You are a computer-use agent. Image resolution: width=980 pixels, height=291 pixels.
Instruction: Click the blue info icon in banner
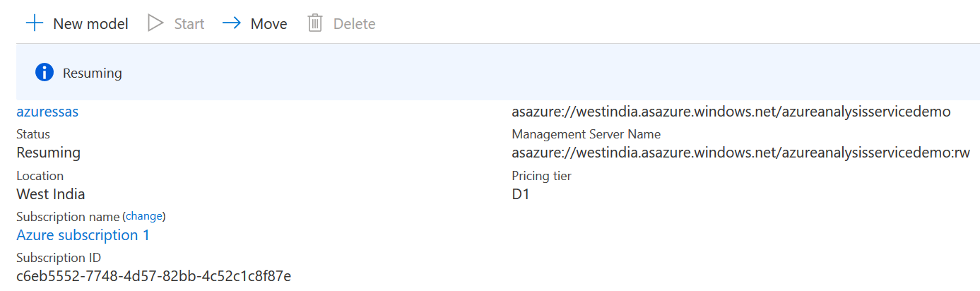pyautogui.click(x=45, y=72)
